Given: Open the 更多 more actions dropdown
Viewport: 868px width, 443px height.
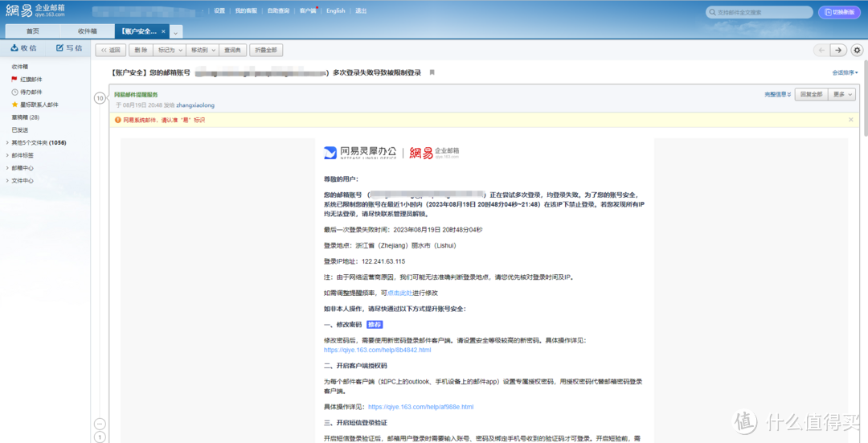Looking at the screenshot, I should pos(842,95).
